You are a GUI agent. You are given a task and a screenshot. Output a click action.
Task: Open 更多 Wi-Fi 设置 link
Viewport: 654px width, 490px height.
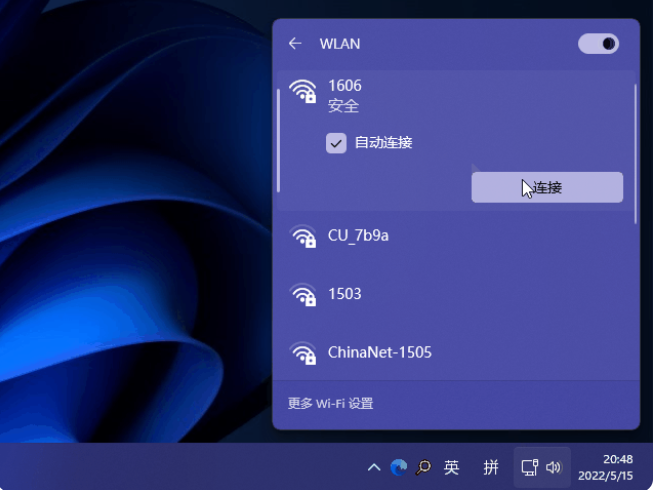330,404
